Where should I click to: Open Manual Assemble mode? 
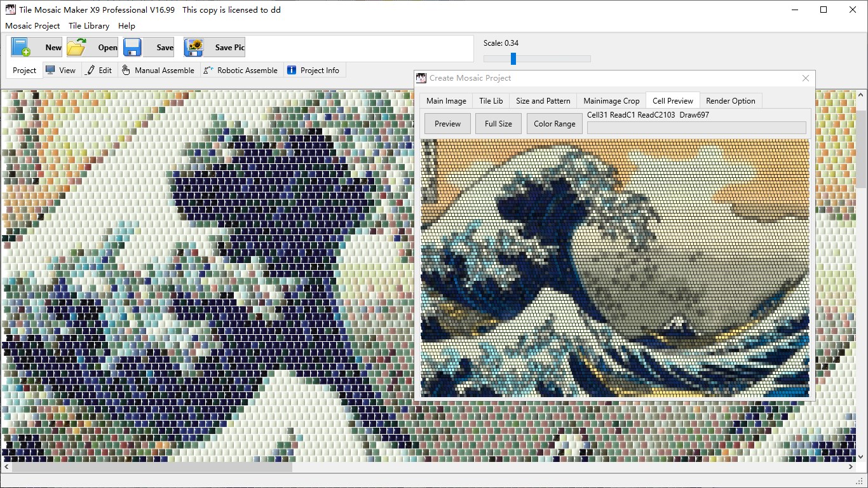(x=158, y=70)
